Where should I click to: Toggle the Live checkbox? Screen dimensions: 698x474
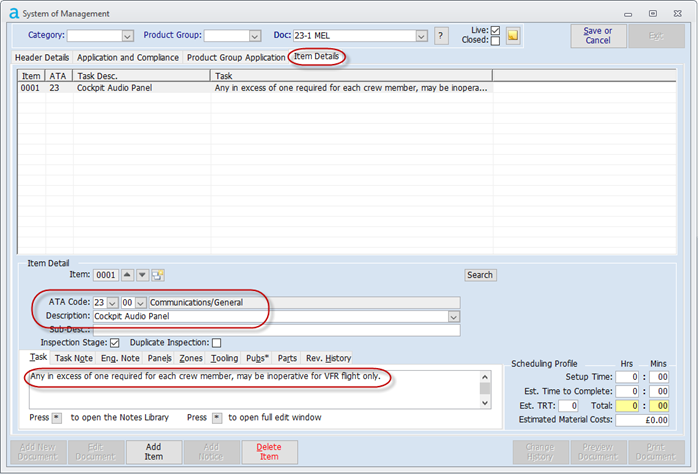tap(495, 30)
